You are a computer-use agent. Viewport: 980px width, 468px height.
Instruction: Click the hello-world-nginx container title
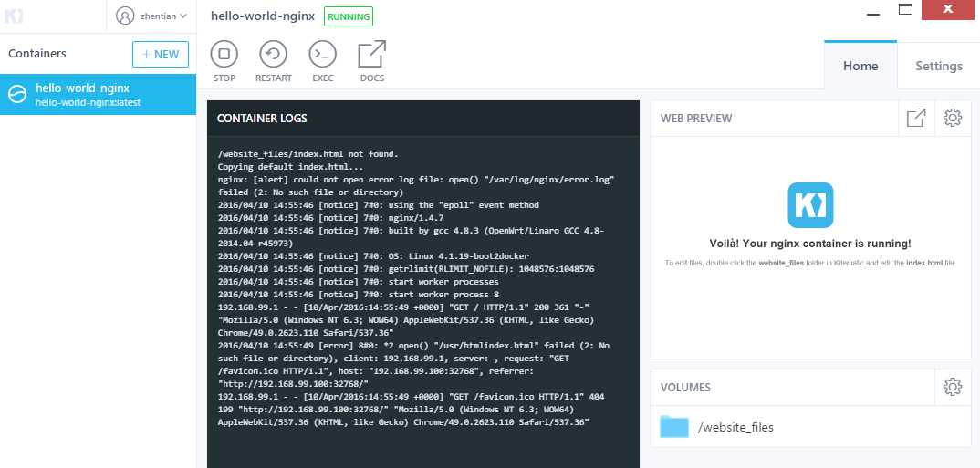coord(263,16)
